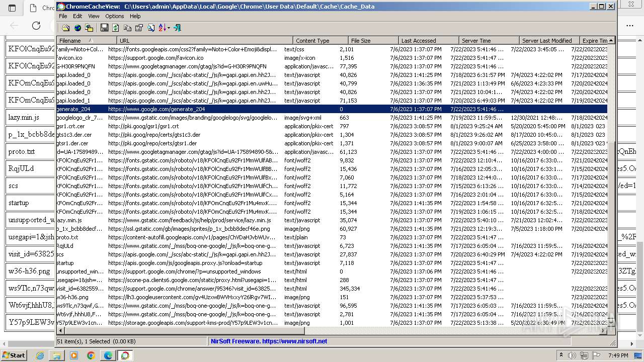The width and height of the screenshot is (644, 362).
Task: Open Microsoft Edge from taskbar
Action: [x=108, y=355]
